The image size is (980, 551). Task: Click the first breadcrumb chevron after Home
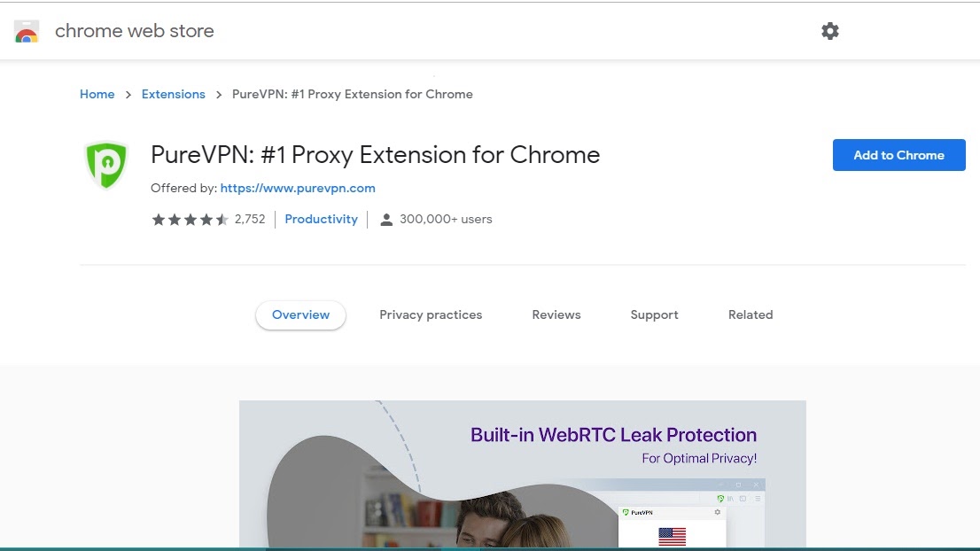[x=128, y=94]
